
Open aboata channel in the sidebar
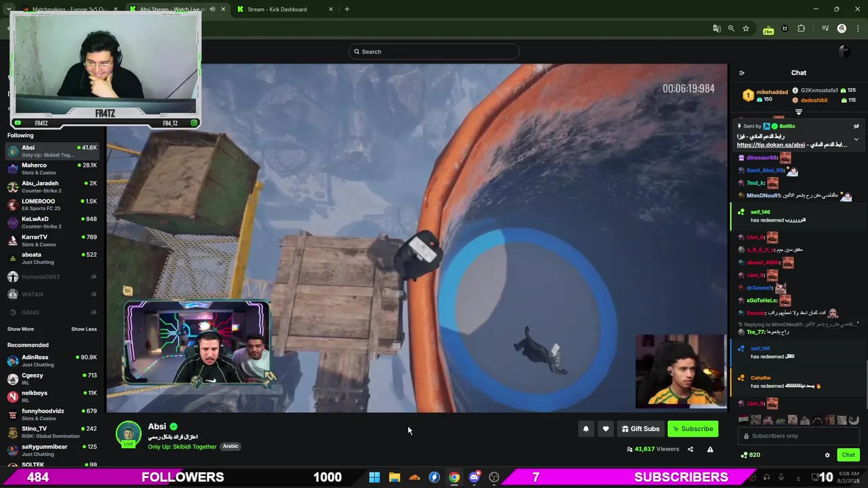(x=53, y=258)
